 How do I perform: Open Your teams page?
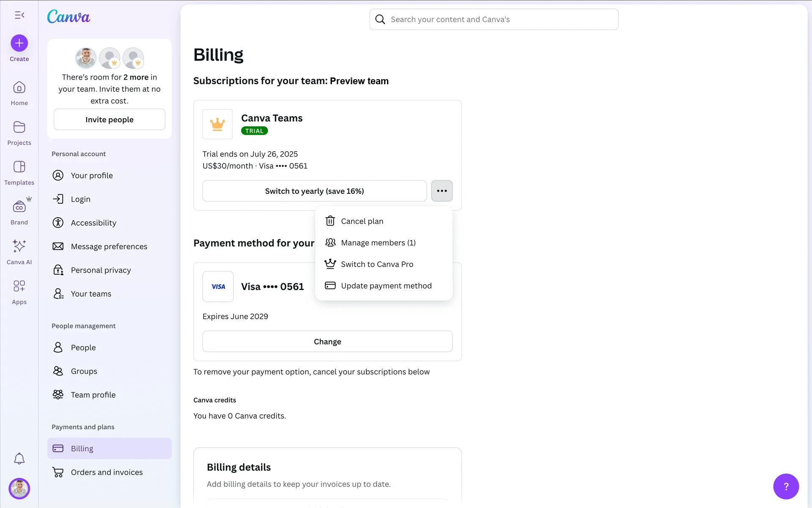pyautogui.click(x=110, y=294)
